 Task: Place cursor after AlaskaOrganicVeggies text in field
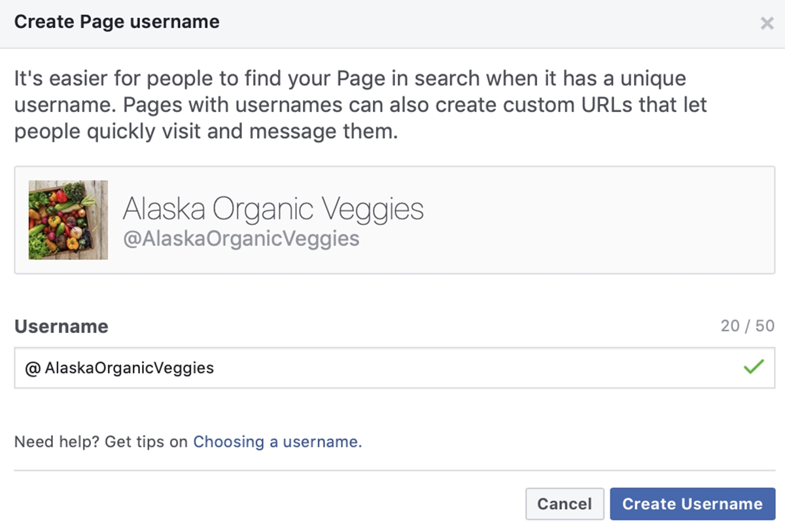coord(215,368)
